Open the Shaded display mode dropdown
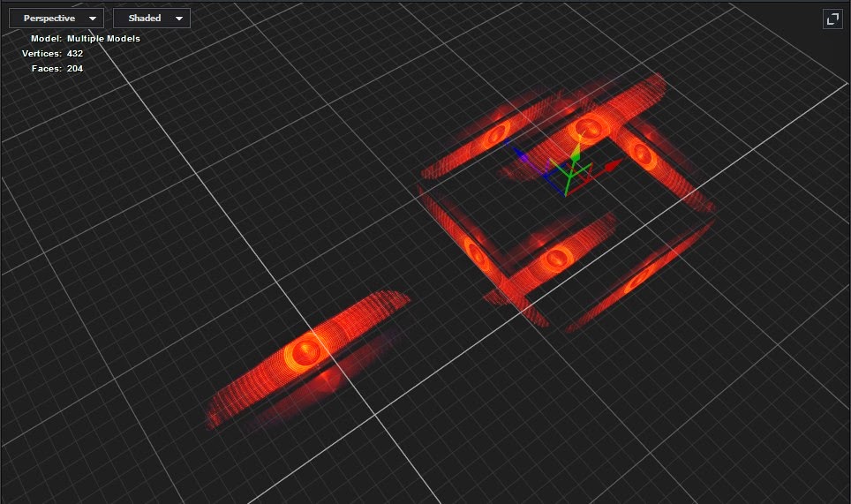The height and width of the screenshot is (504, 851). [152, 18]
